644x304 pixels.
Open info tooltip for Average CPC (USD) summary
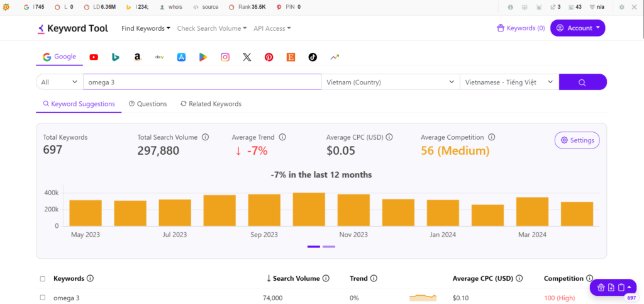(389, 137)
